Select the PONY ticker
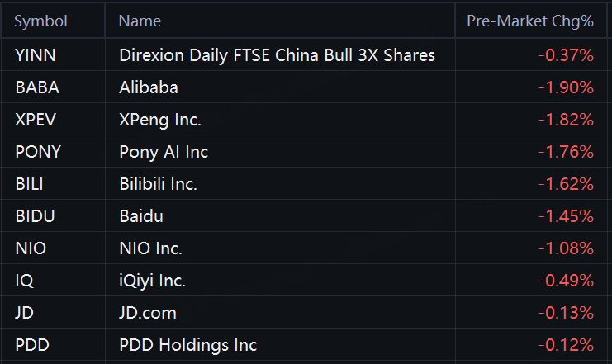612x364 pixels. click(38, 152)
